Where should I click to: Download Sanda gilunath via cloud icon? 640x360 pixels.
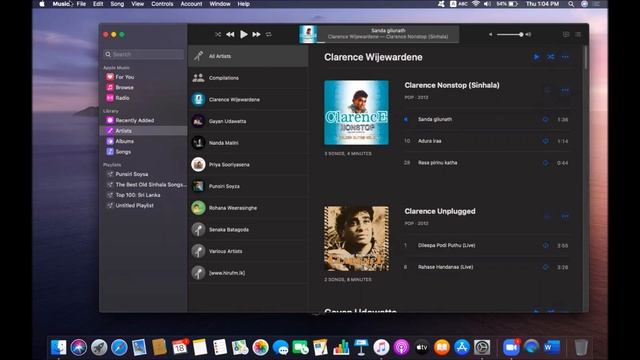pos(545,120)
